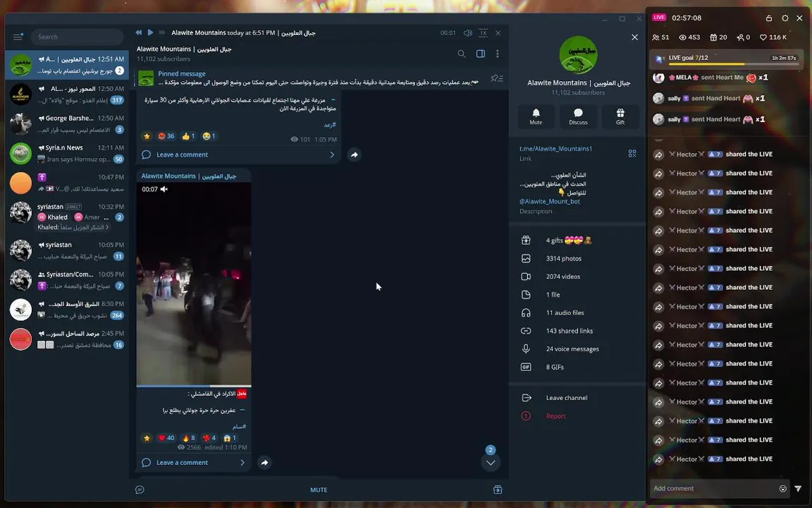The image size is (812, 508).
Task: Toggle the audio player volume speaker
Action: click(x=467, y=32)
